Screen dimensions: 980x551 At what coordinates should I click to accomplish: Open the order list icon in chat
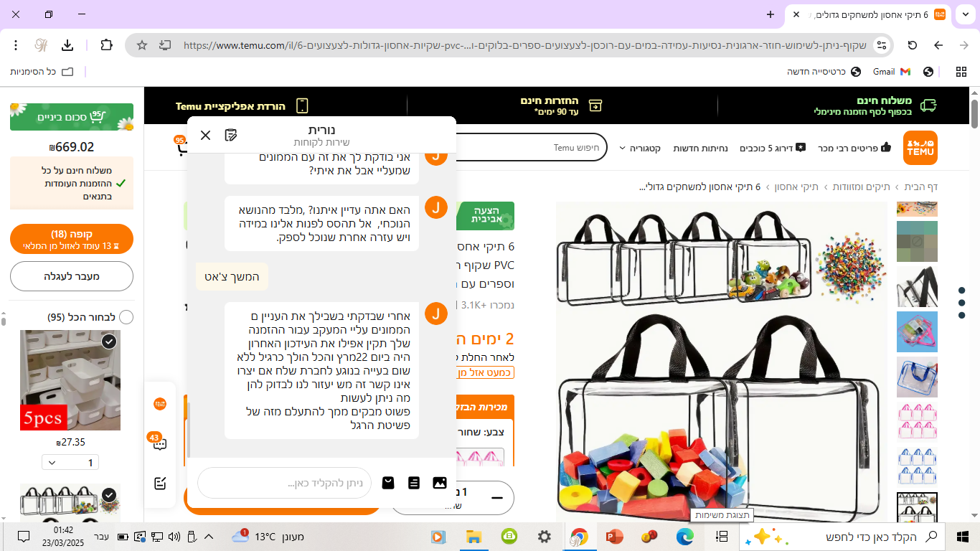tap(414, 483)
